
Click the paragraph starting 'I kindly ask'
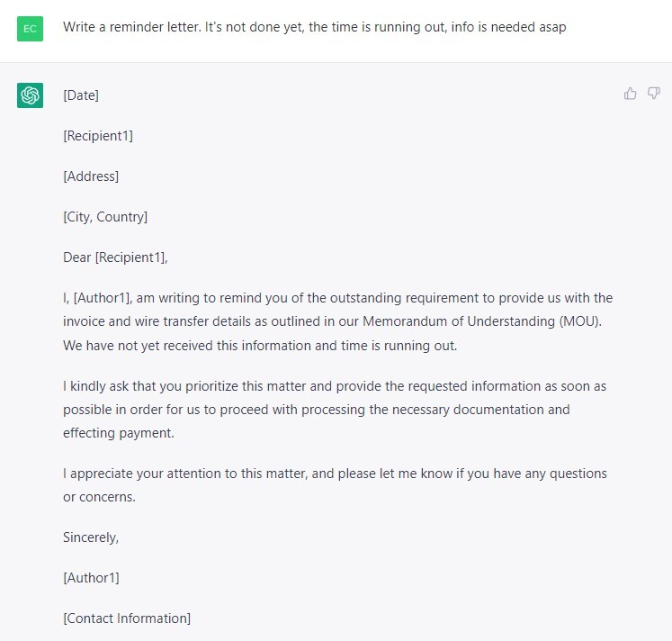click(334, 409)
